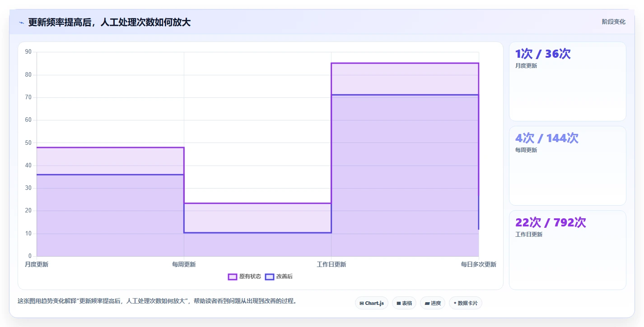This screenshot has height=327, width=644.
Task: Toggle the 原有状态 legend swatch
Action: pyautogui.click(x=233, y=276)
